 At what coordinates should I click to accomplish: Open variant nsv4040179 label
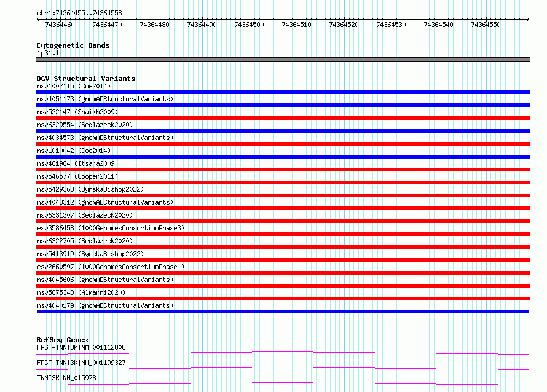tap(105, 305)
